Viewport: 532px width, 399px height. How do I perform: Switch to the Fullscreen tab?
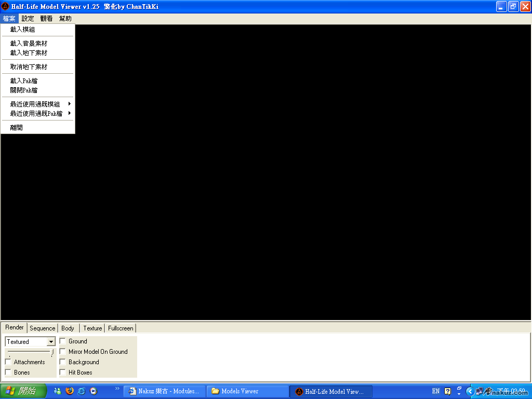click(121, 328)
